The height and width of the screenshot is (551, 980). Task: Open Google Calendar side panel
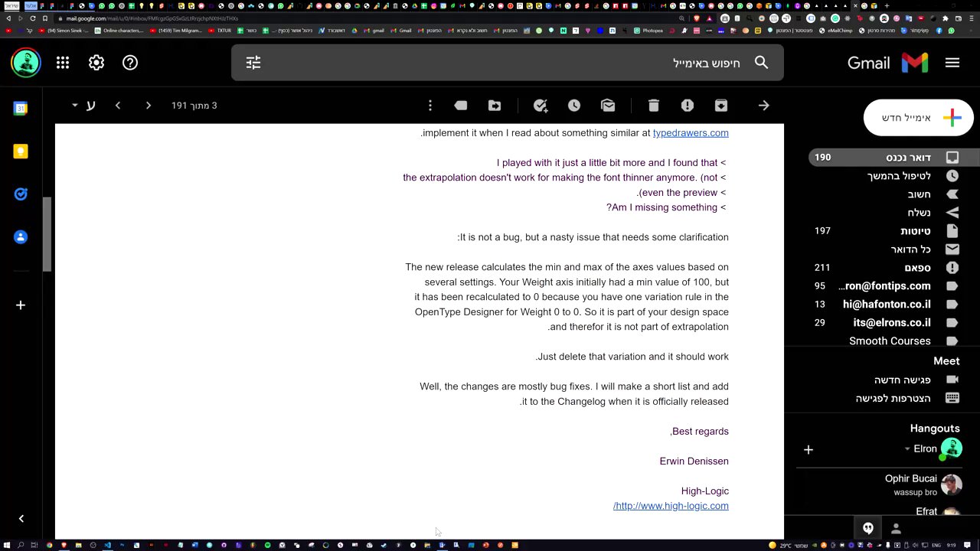21,109
